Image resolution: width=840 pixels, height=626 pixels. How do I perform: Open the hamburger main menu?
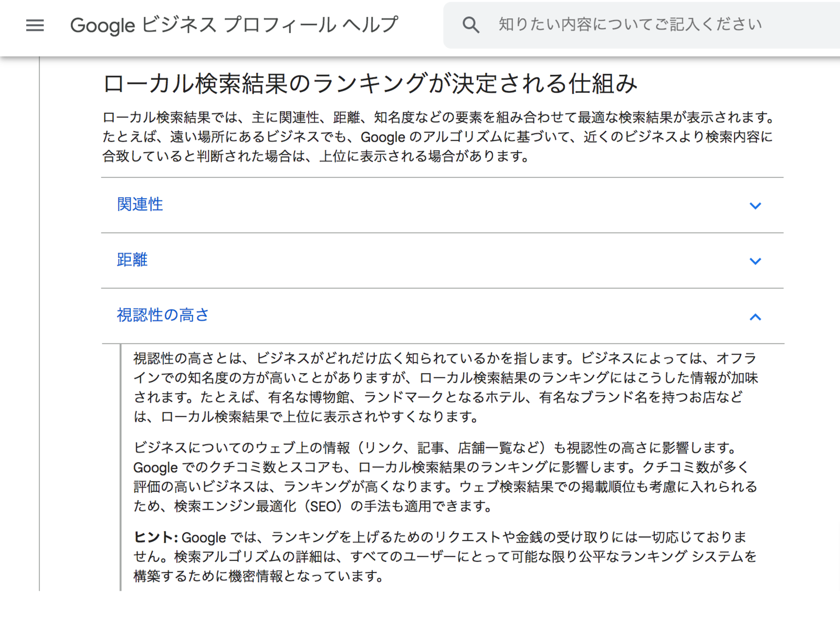[x=35, y=25]
